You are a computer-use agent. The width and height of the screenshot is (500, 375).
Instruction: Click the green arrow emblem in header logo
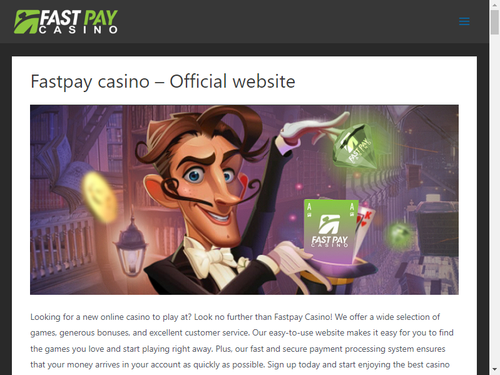tap(26, 22)
